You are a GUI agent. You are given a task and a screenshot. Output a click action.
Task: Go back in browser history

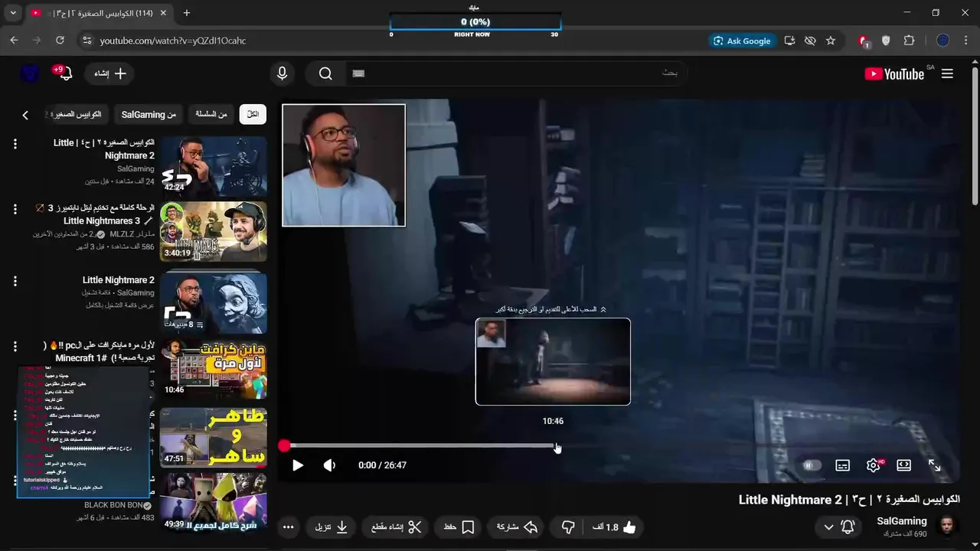click(x=14, y=41)
